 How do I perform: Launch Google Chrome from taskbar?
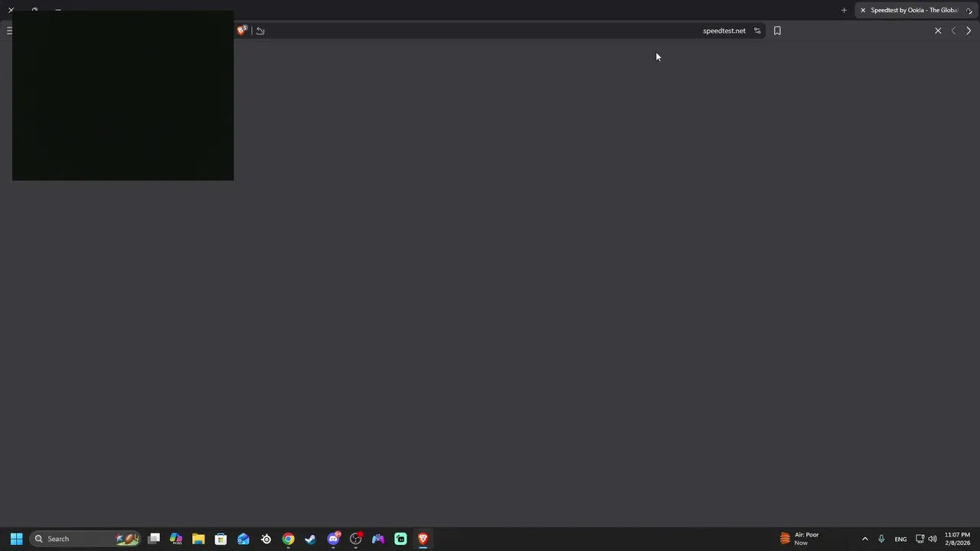click(x=288, y=539)
